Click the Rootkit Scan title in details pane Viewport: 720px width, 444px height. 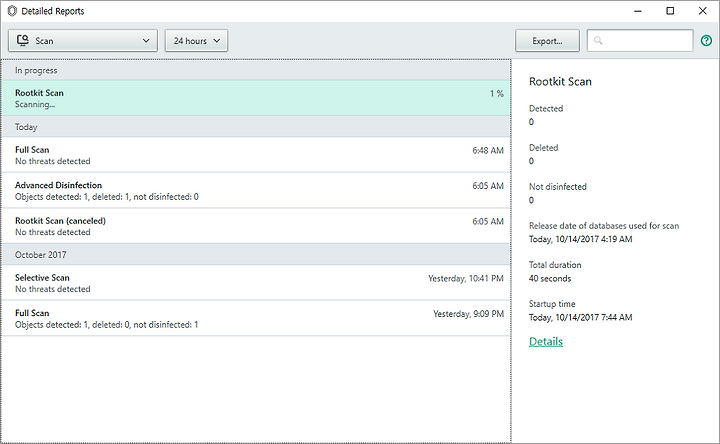coord(560,81)
